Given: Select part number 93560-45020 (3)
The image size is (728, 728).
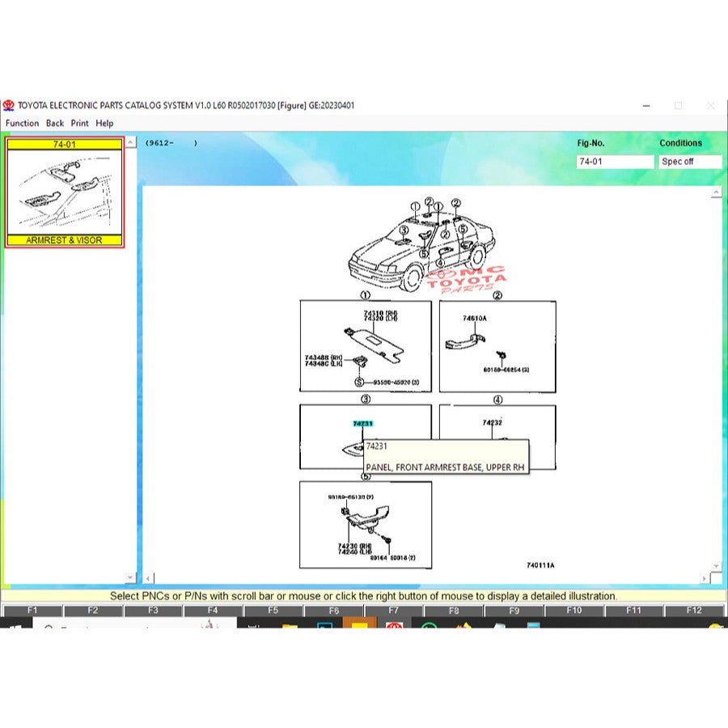Looking at the screenshot, I should [396, 382].
